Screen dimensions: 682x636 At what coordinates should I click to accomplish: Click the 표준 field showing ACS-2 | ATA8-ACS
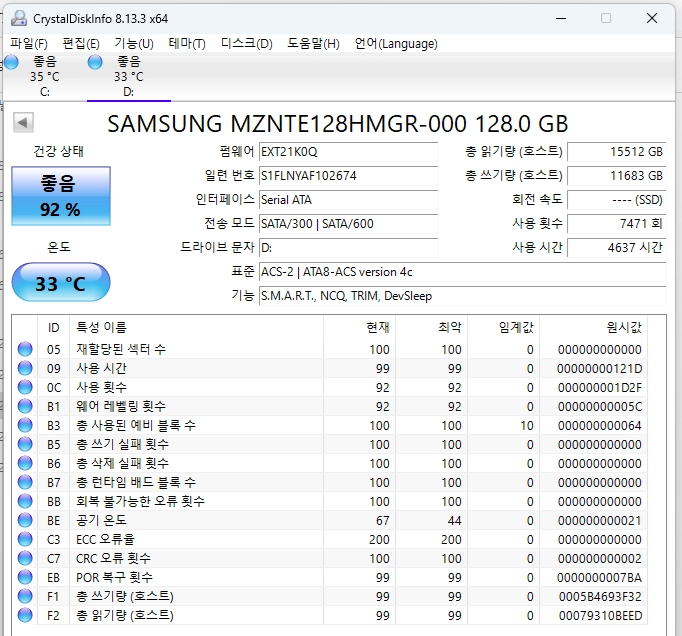pyautogui.click(x=463, y=272)
